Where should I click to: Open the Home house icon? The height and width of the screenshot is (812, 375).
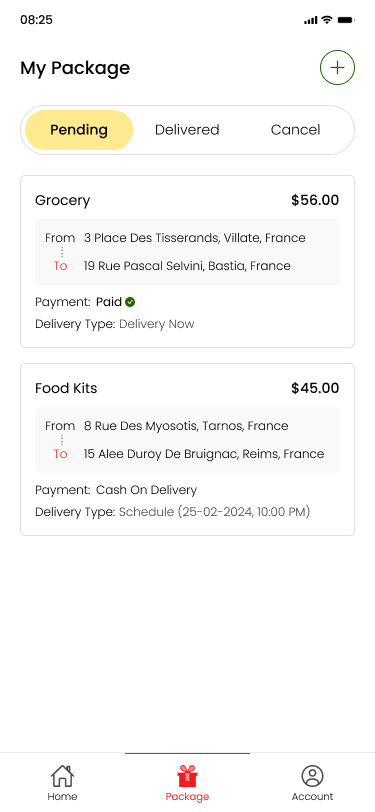coord(62,776)
